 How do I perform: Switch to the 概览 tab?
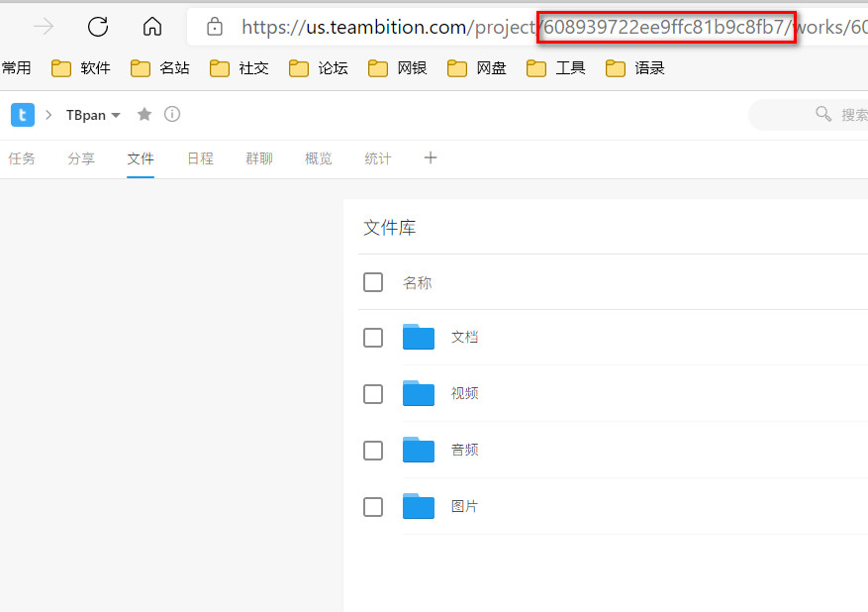click(319, 159)
